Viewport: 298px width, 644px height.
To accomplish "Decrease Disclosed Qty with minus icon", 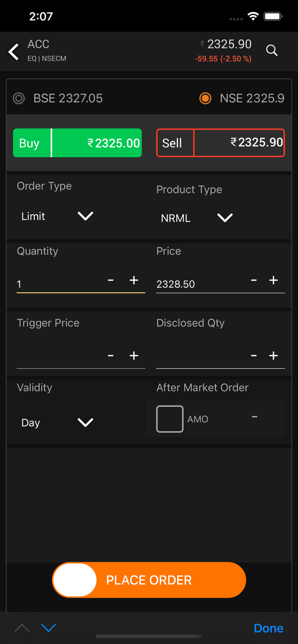I will coord(254,355).
